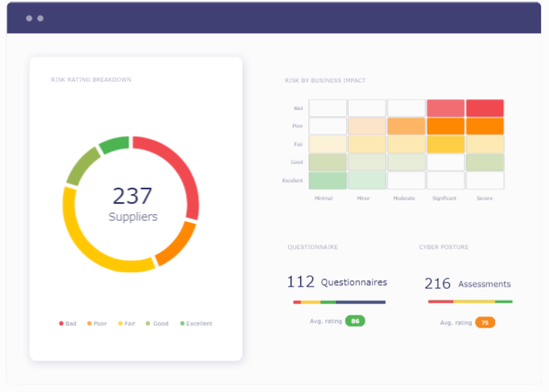The image size is (549, 392).
Task: Click the second dot in the window title bar
Action: 40,19
